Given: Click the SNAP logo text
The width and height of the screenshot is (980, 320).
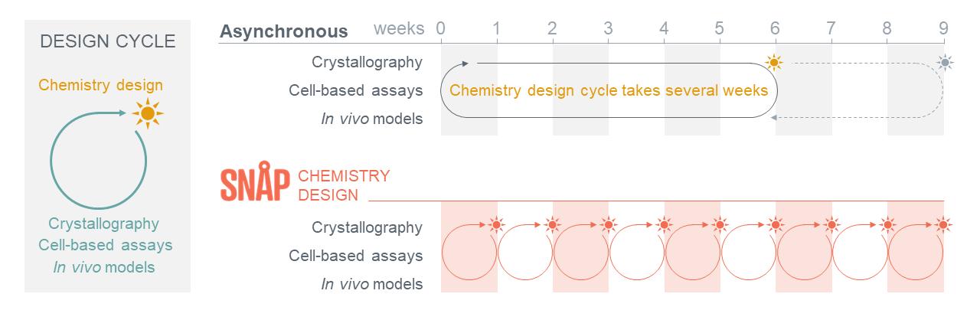Looking at the screenshot, I should click(x=255, y=184).
